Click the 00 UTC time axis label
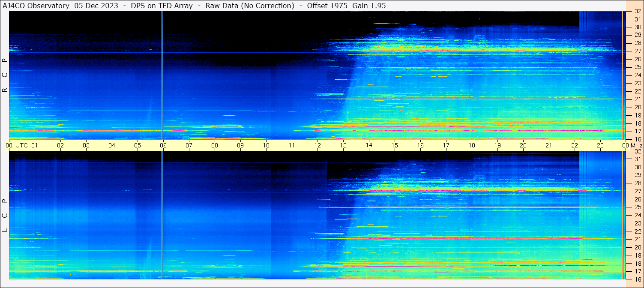 16,145
